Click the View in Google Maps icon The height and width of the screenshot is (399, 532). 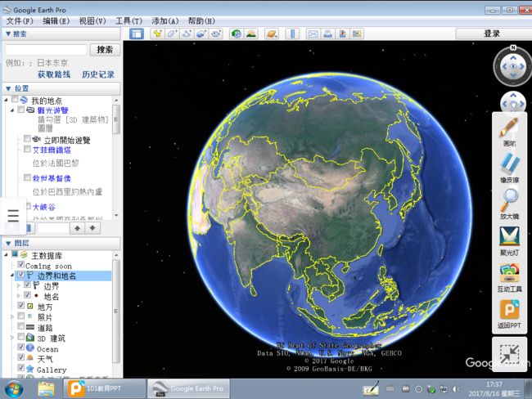(357, 34)
